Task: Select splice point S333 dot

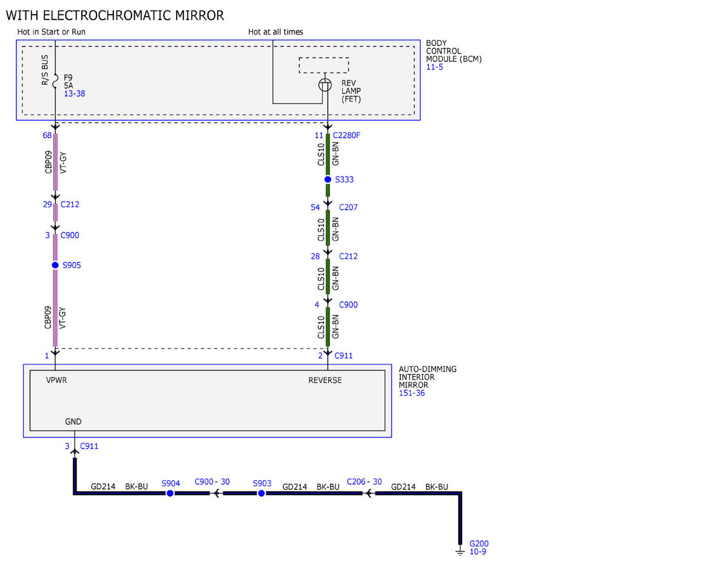Action: [x=328, y=179]
